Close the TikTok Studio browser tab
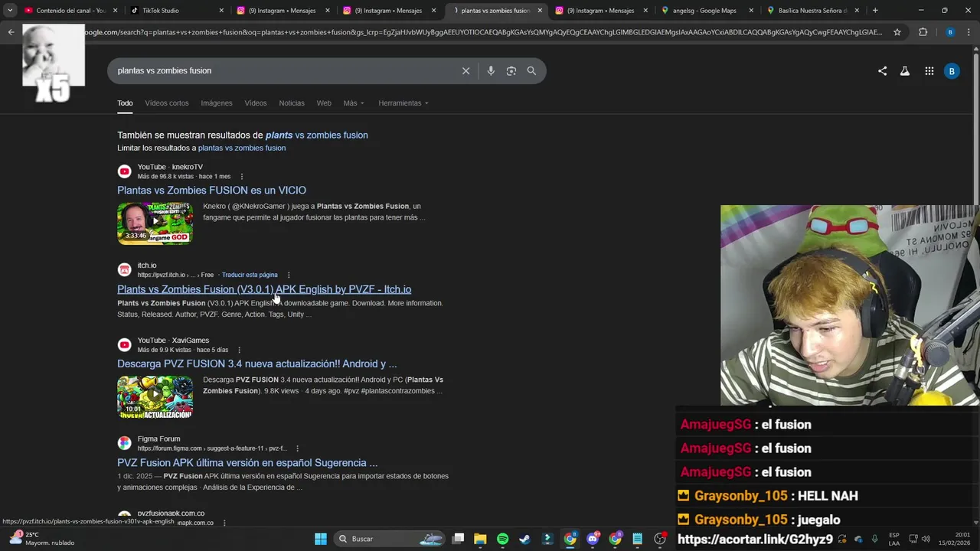The width and height of the screenshot is (980, 551). [x=221, y=11]
